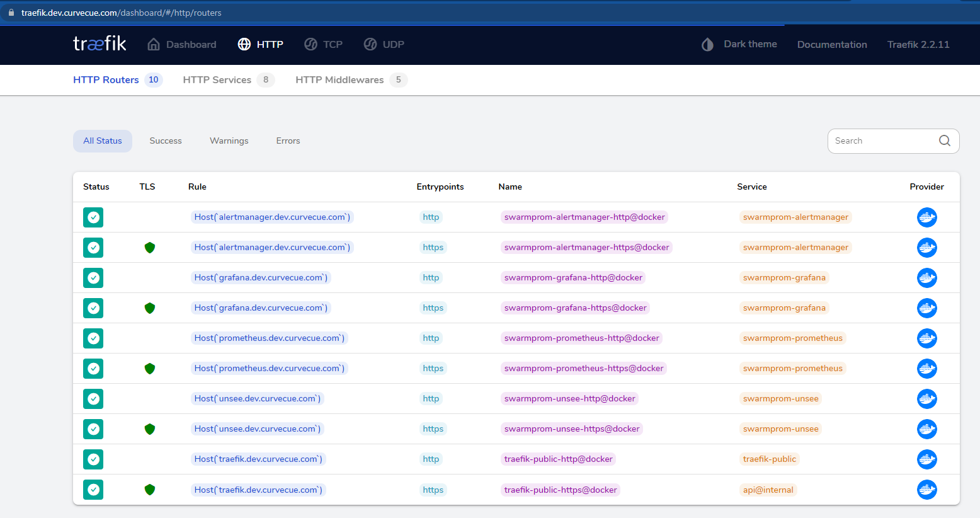
Task: Select the All Status filter
Action: [x=103, y=141]
